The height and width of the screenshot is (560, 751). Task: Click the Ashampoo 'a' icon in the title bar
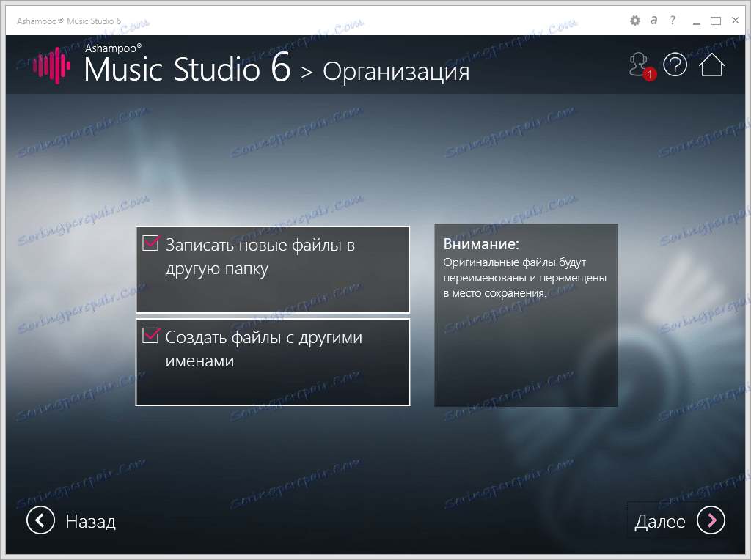tap(653, 20)
